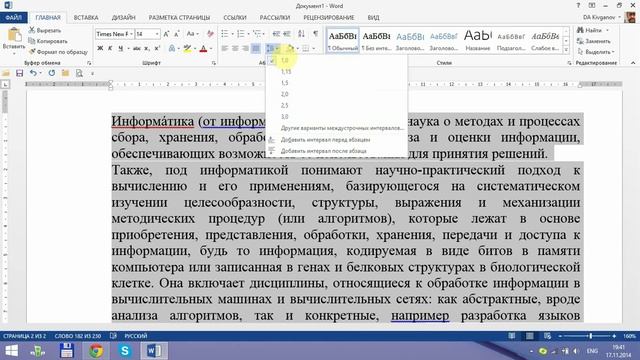Toggle bold (Ж) formatting
Viewport: 640px width, 360px height.
point(100,48)
